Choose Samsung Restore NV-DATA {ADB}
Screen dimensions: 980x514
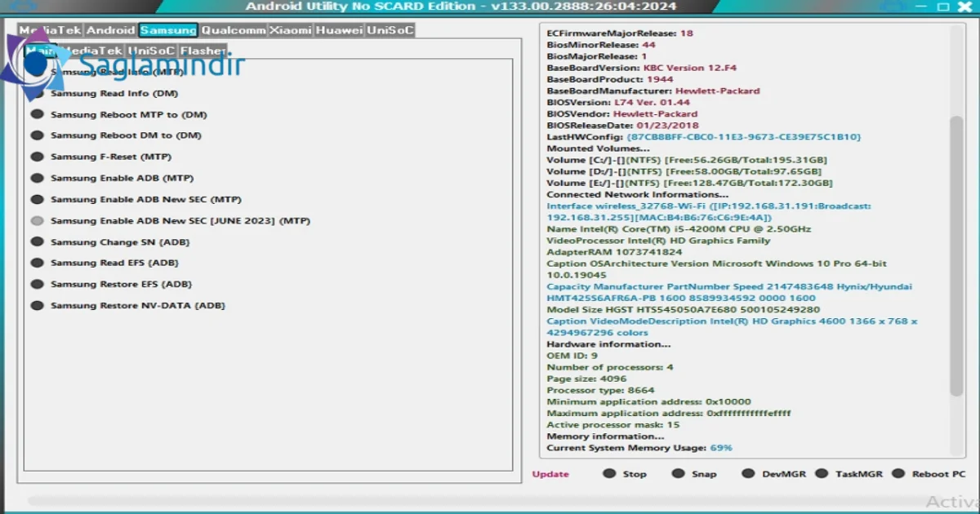point(127,305)
